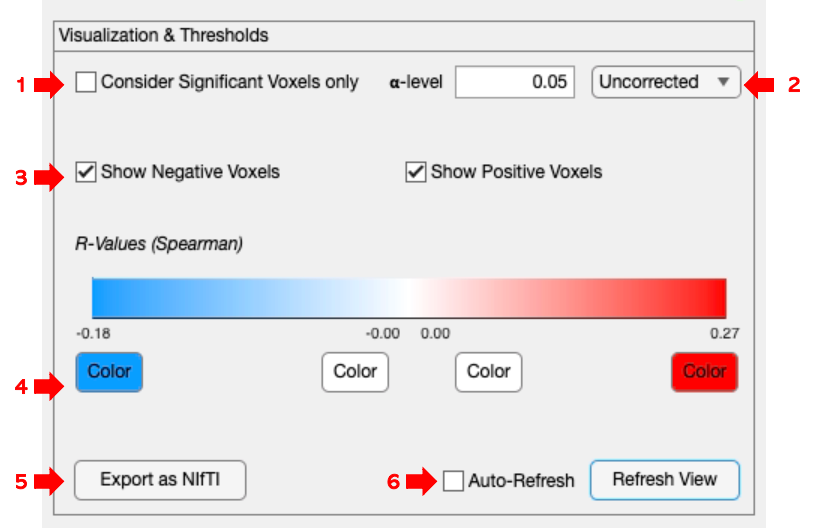Open the red Color picker button
The width and height of the screenshot is (816, 528).
pyautogui.click(x=704, y=372)
